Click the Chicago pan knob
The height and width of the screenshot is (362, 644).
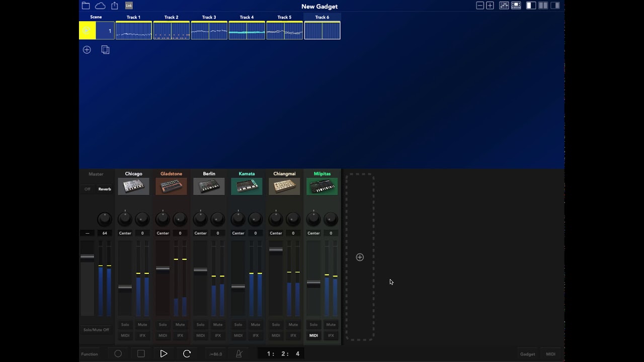click(x=125, y=219)
